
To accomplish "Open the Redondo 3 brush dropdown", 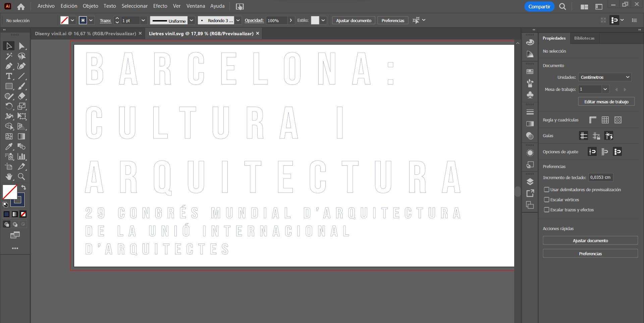I will coord(238,20).
